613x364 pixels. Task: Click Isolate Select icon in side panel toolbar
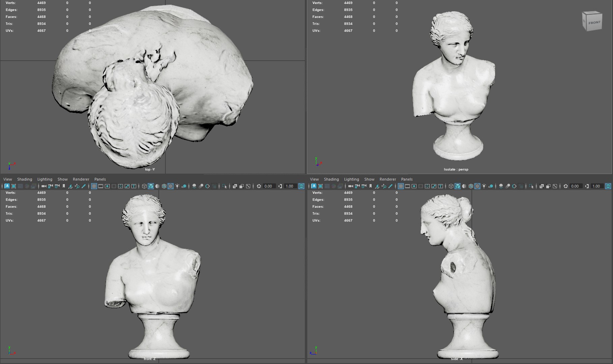point(531,186)
